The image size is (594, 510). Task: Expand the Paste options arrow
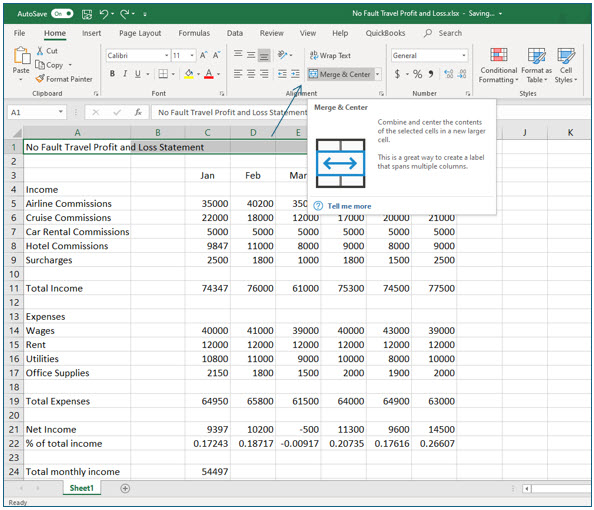[21, 80]
